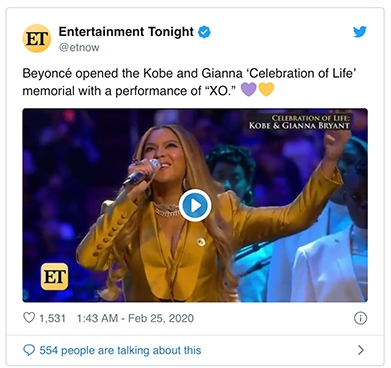Open the tweet info icon
Screen dimensions: 391x368
click(x=360, y=318)
